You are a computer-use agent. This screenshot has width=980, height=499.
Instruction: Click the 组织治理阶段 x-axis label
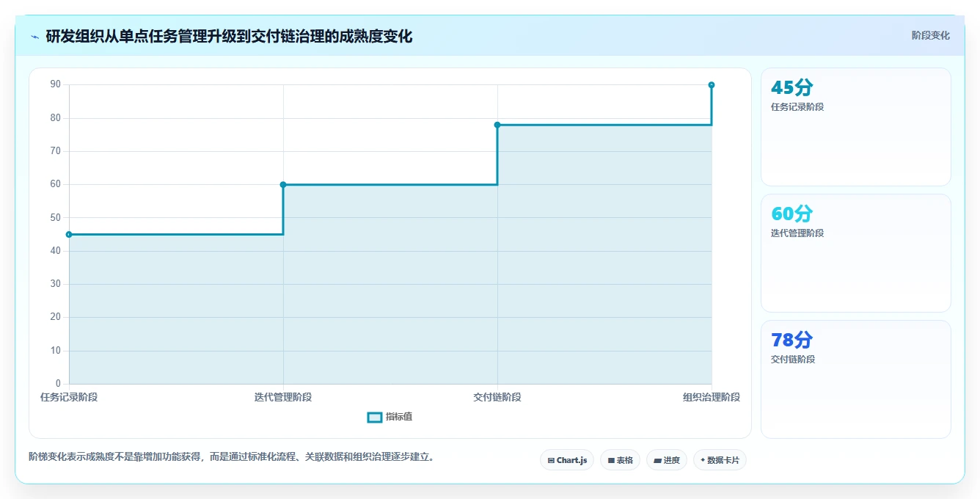[x=712, y=397]
